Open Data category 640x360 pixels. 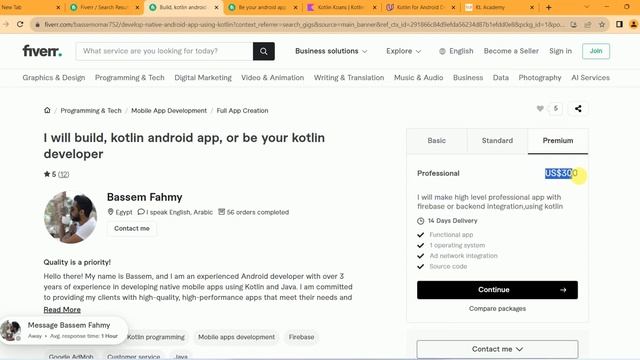coord(501,78)
